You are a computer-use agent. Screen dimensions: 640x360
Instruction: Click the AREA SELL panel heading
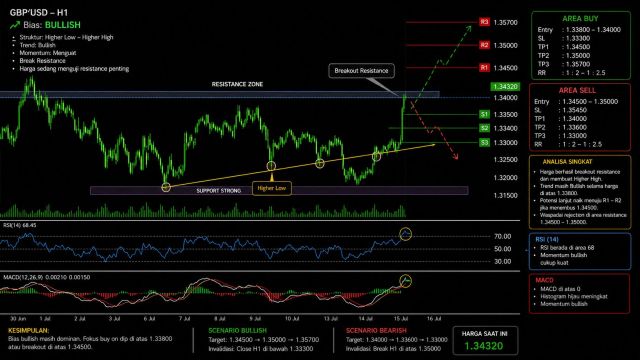tap(577, 90)
